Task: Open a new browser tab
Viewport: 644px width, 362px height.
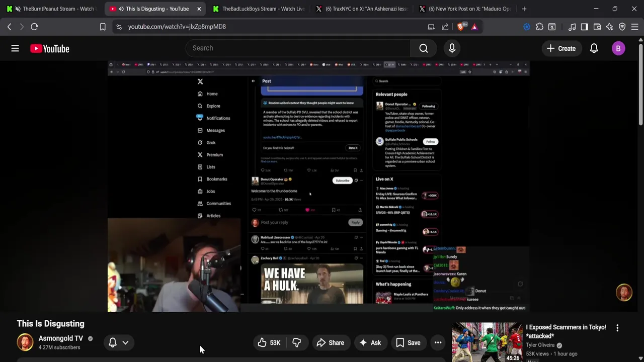Action: [524, 9]
